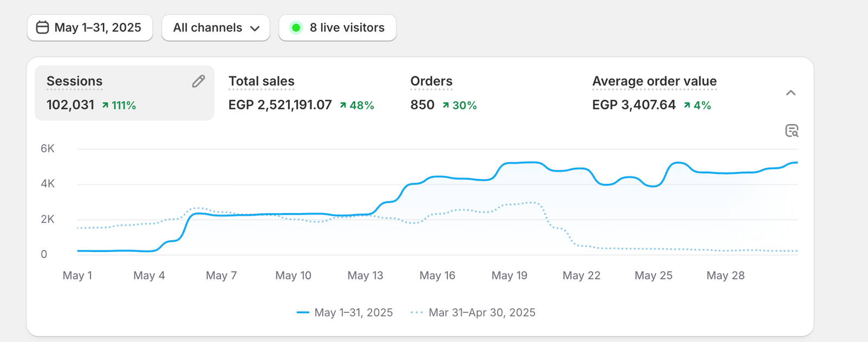Select the Sessions metric card
This screenshot has height=342, width=868.
(125, 93)
